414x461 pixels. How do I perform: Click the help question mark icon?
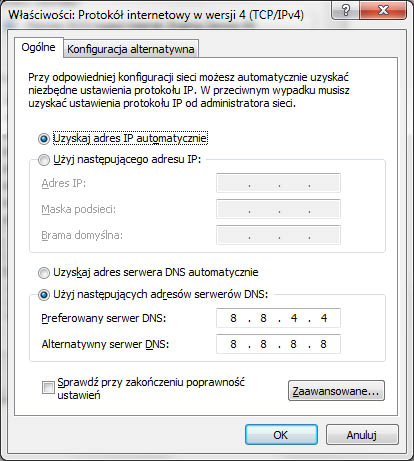(x=346, y=10)
